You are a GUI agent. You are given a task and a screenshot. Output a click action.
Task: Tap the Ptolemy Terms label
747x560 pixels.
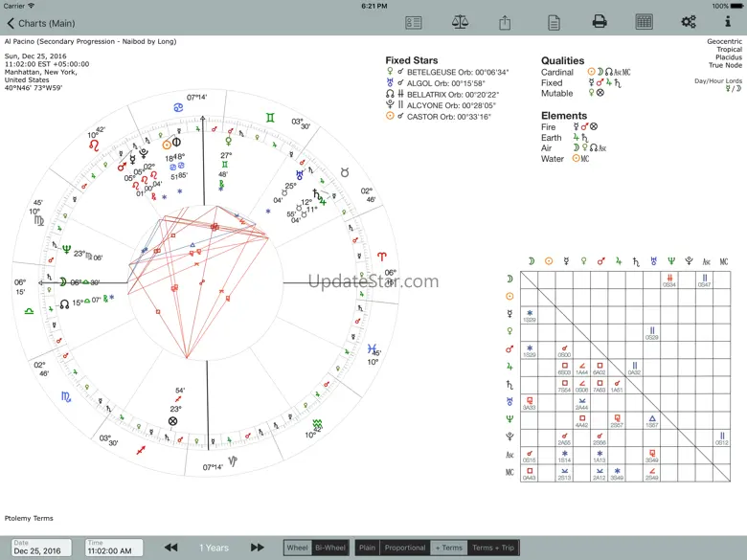(29, 518)
